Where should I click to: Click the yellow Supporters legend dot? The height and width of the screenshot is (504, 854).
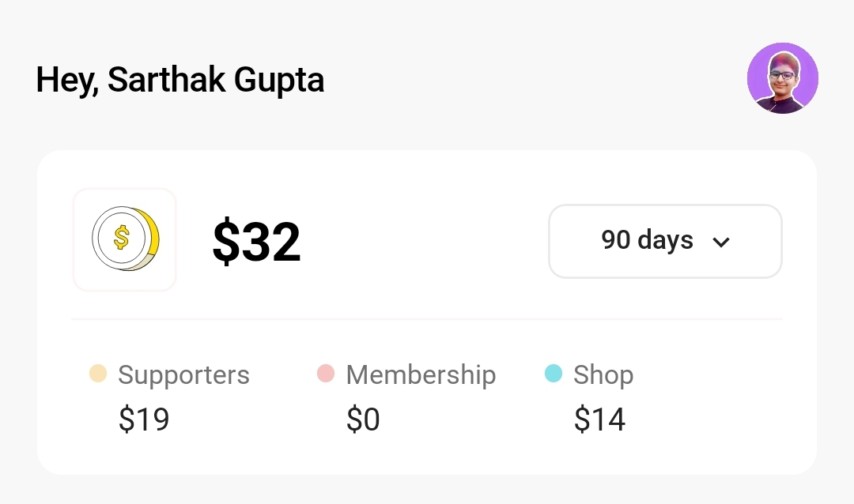coord(98,374)
